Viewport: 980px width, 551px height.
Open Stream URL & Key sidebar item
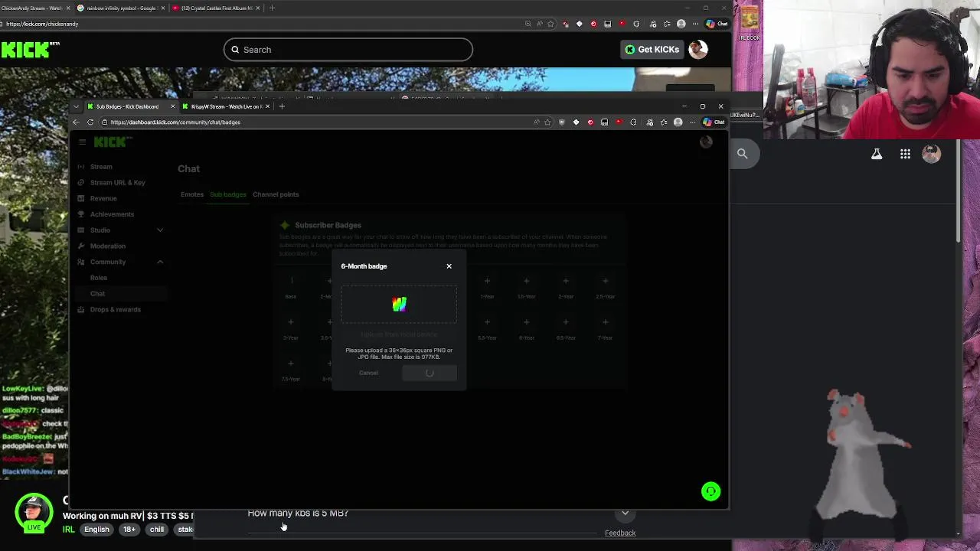tap(116, 183)
